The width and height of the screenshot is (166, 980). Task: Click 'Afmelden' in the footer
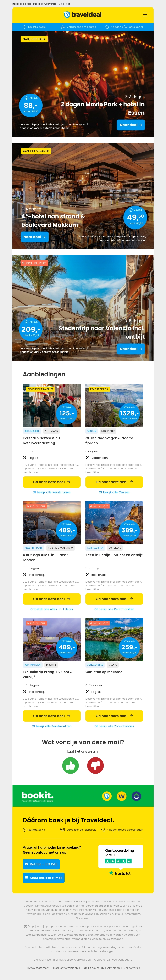(x=114, y=967)
